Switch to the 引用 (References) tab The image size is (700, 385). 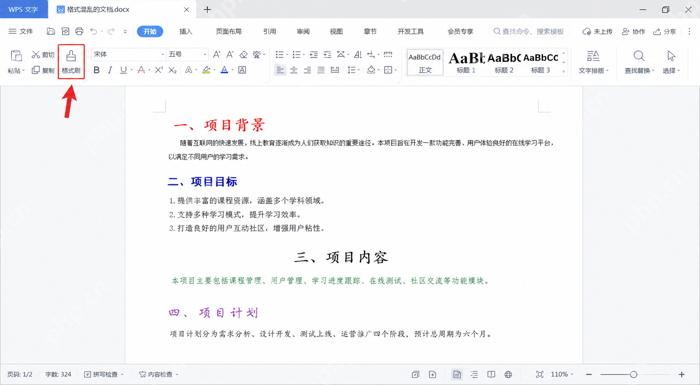(x=269, y=31)
